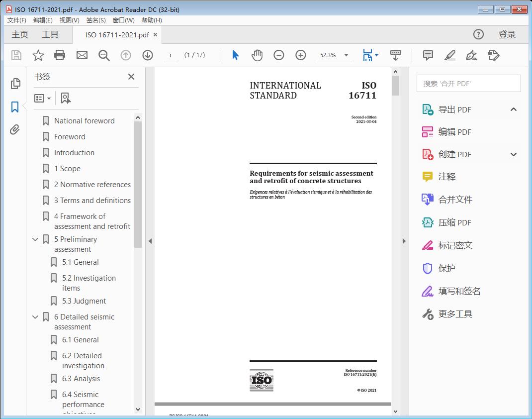Enable continuous scrolling page mode
The height and width of the screenshot is (419, 532).
(x=396, y=55)
